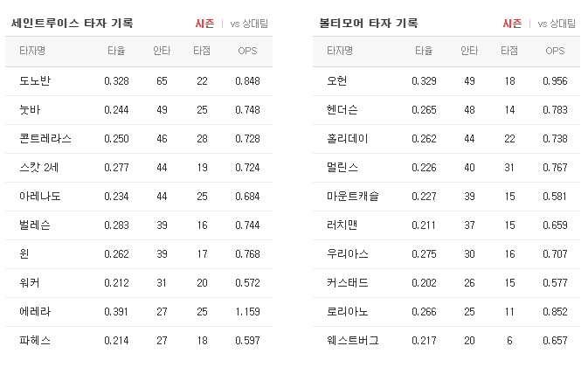
Task: Select 시즌 tab in 세인트루이스 batting table
Action: pos(204,24)
